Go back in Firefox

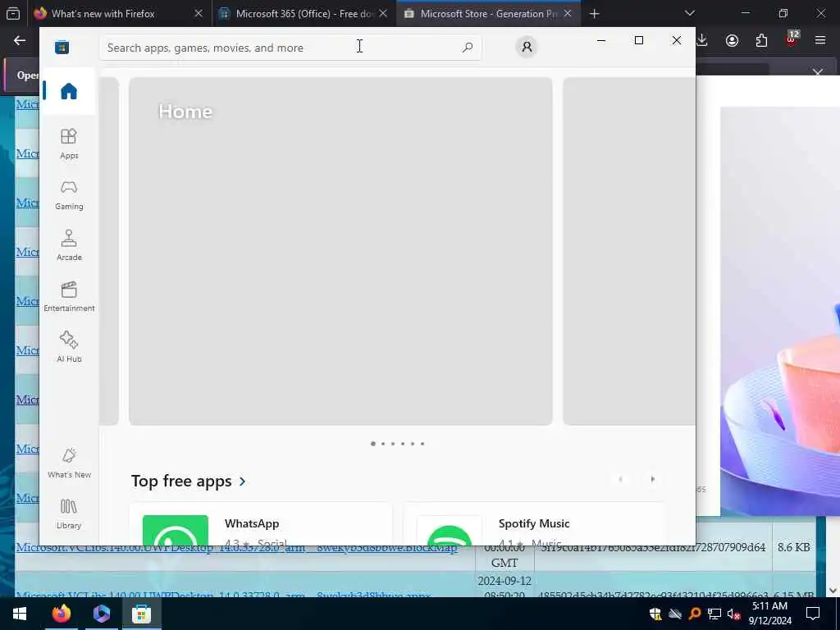click(20, 41)
